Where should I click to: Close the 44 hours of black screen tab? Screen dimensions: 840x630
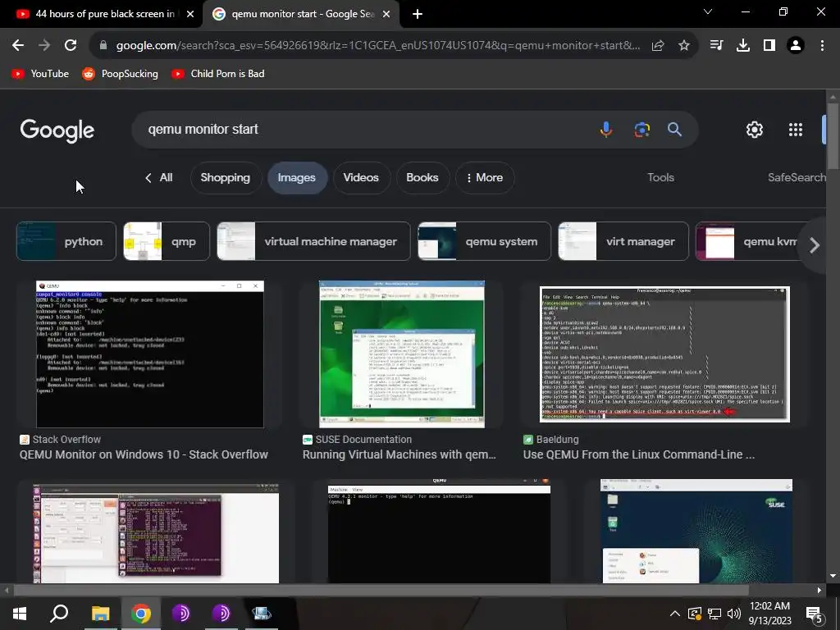pyautogui.click(x=190, y=14)
